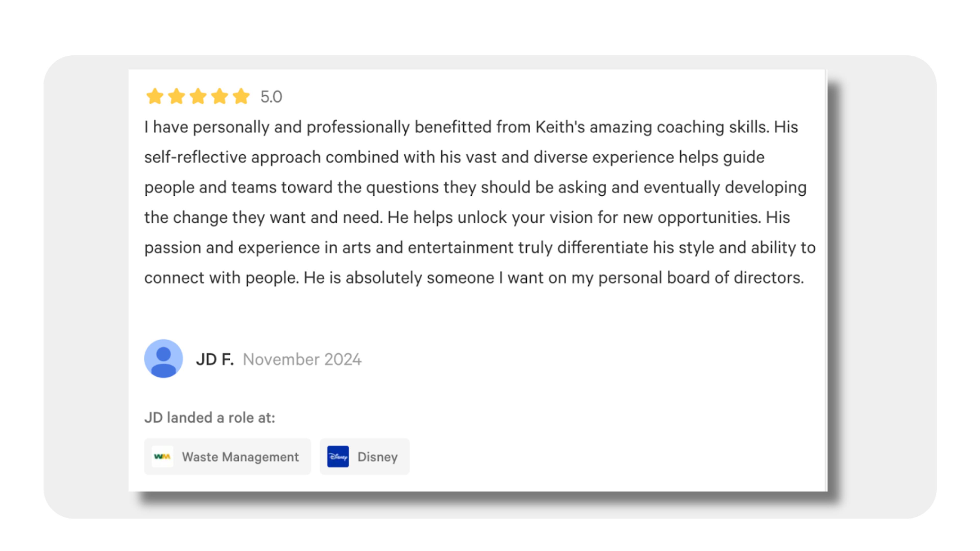980x551 pixels.
Task: Click the 'arts and entertainment' review line
Action: pos(480,247)
